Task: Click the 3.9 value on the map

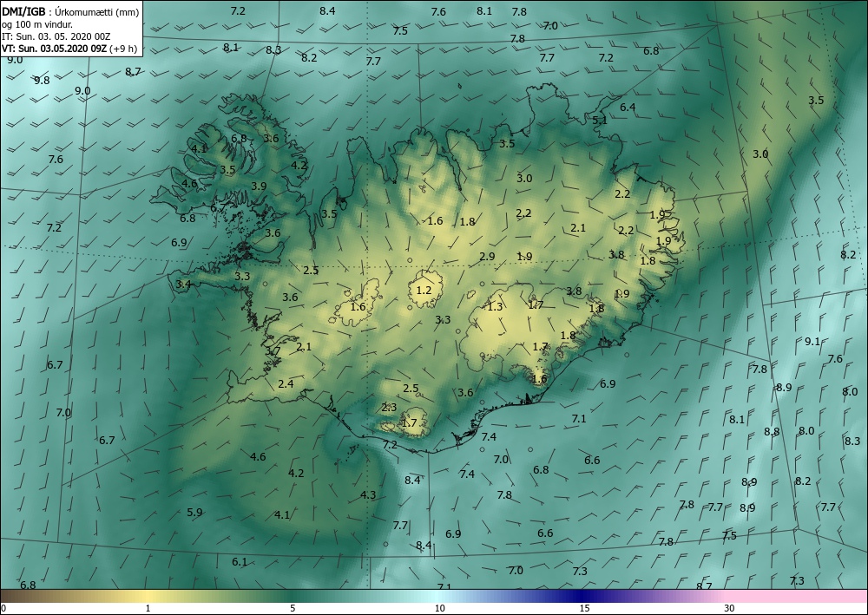Action: pyautogui.click(x=259, y=186)
